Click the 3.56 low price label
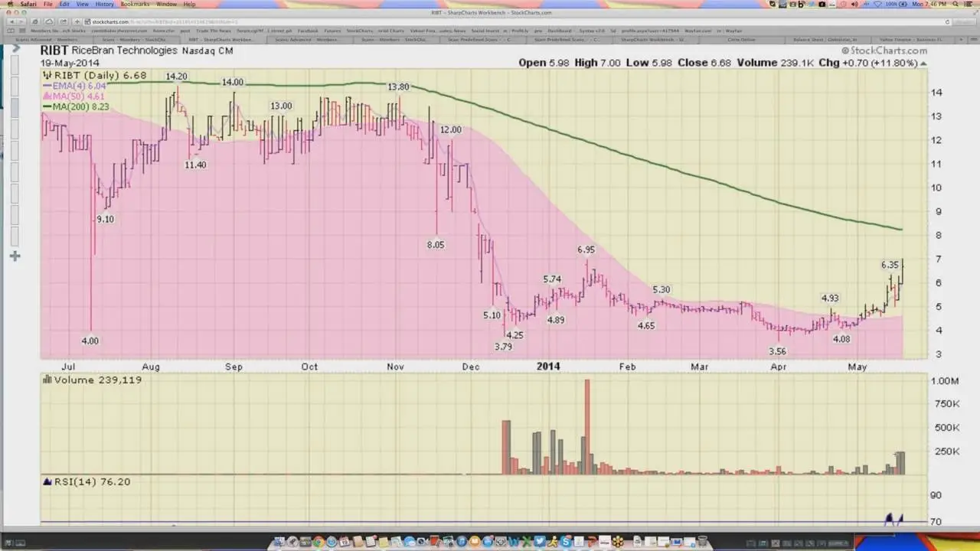980x551 pixels. (x=776, y=351)
